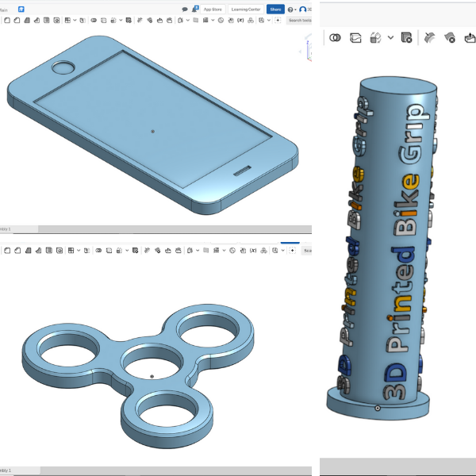This screenshot has width=476, height=476.
Task: Open the Variable (x) tool in the phone window
Action: 240,21
